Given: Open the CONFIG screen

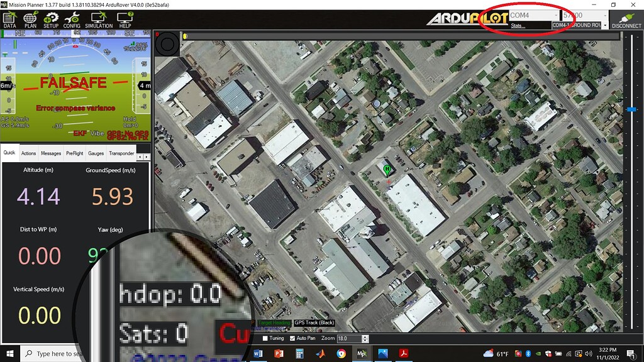Looking at the screenshot, I should click(72, 21).
